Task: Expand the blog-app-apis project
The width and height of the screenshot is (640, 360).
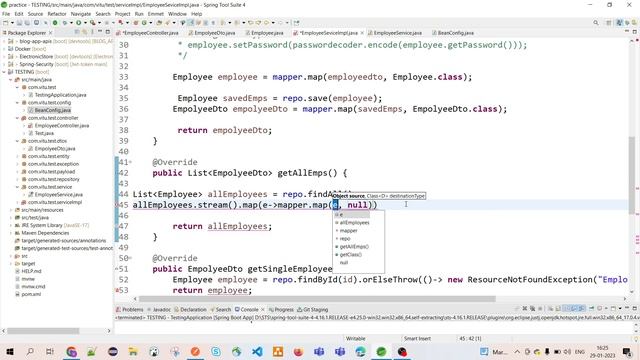Action: tap(4, 41)
